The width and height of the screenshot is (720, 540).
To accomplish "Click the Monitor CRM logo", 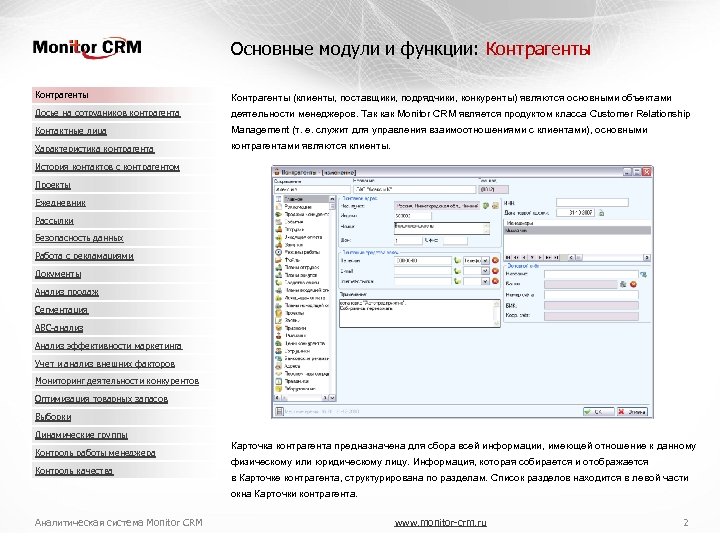I will click(x=87, y=48).
